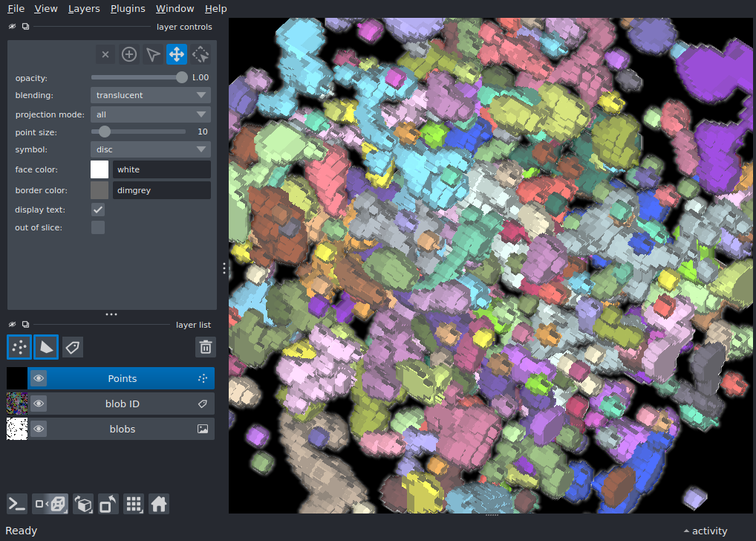Toggle grid view mode
Screen dimensions: 756x541
[x=134, y=504]
